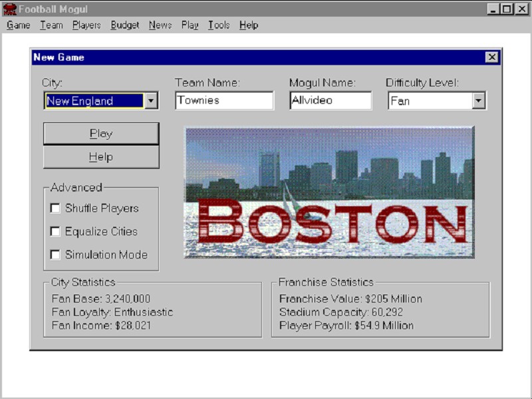
Task: Select the New England city combo box
Action: point(93,101)
